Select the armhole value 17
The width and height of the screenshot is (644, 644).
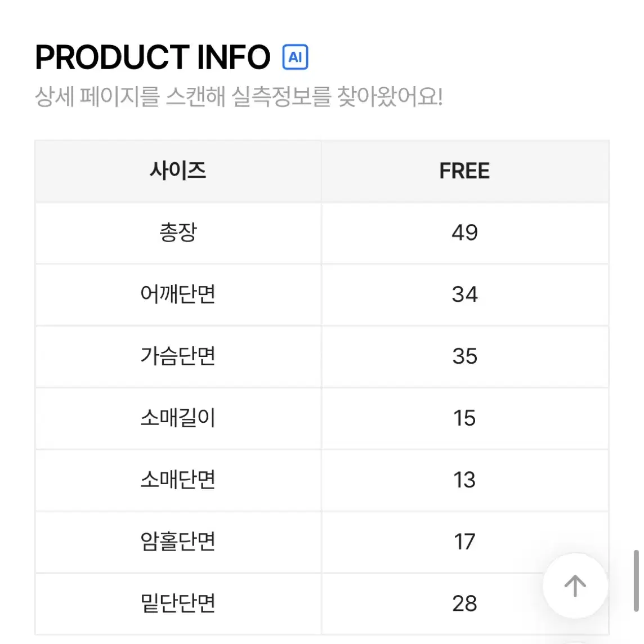pyautogui.click(x=464, y=542)
